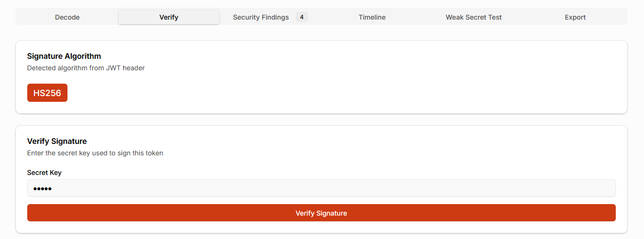Click the Secret Key field label
This screenshot has width=644, height=239.
(44, 173)
